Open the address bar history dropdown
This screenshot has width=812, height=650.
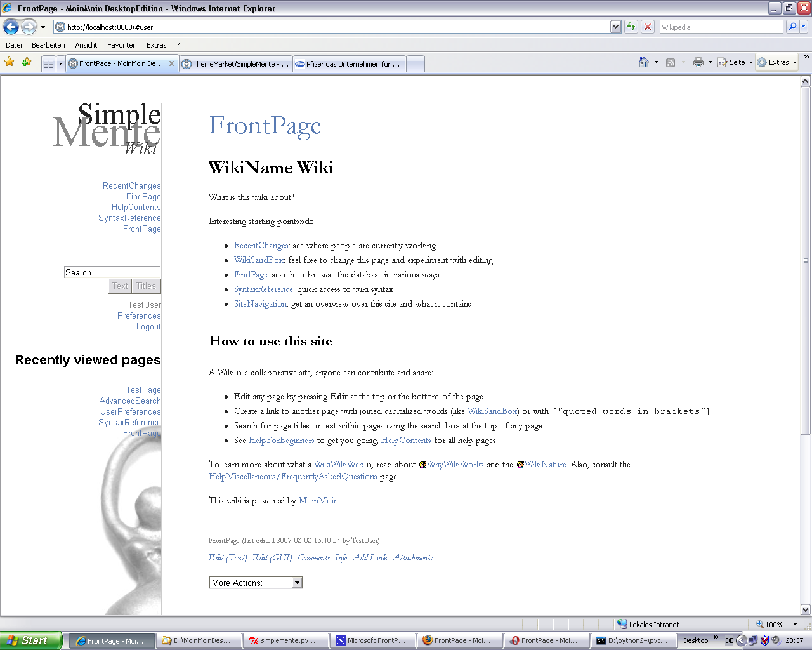click(x=615, y=27)
